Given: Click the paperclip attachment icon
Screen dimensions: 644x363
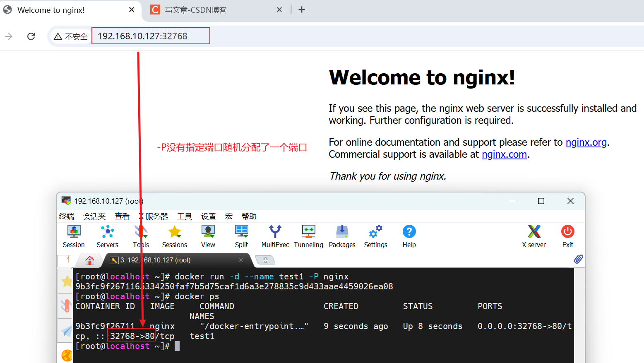Looking at the screenshot, I should point(579,259).
